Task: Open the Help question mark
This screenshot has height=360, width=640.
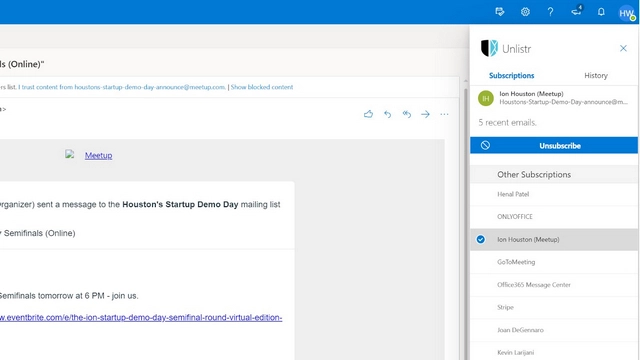Action: tap(550, 12)
